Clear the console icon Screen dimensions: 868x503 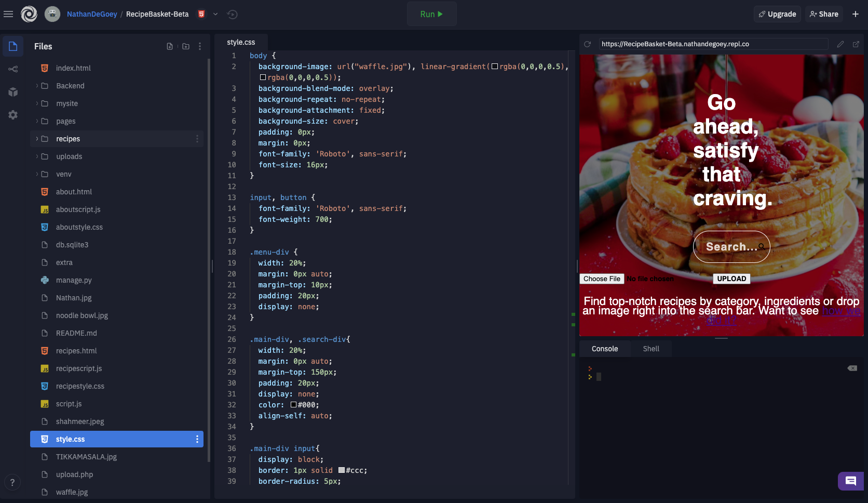852,368
